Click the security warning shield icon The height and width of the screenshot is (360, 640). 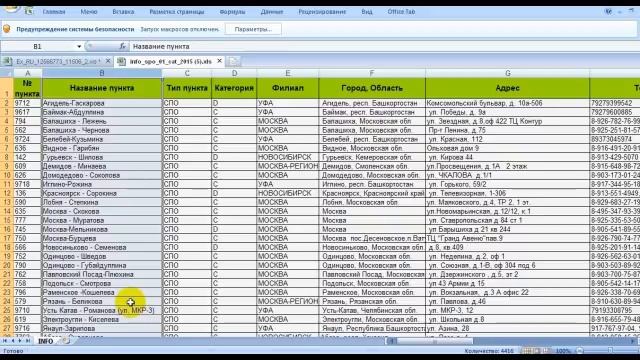tap(7, 29)
